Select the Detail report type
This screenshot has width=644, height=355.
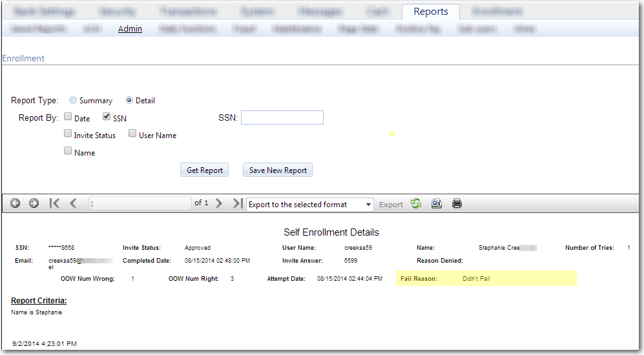point(129,101)
